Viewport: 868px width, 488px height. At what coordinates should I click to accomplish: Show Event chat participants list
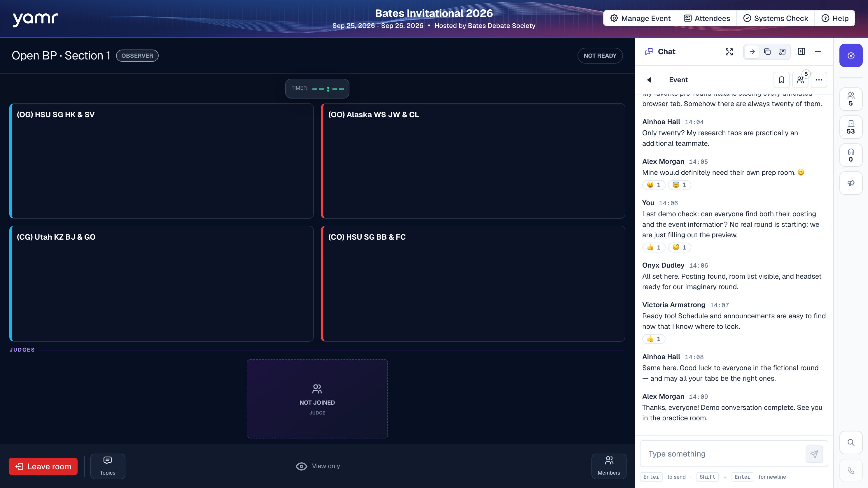pos(800,80)
